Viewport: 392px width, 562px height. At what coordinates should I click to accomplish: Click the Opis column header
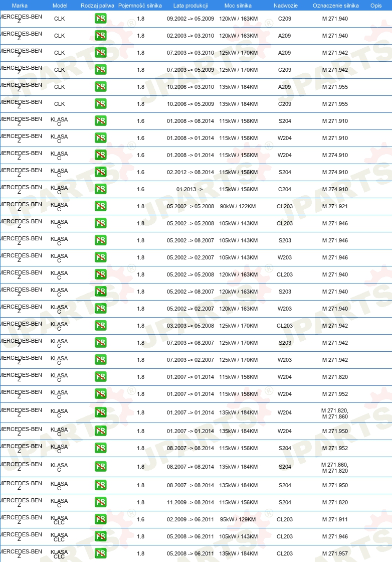(376, 6)
